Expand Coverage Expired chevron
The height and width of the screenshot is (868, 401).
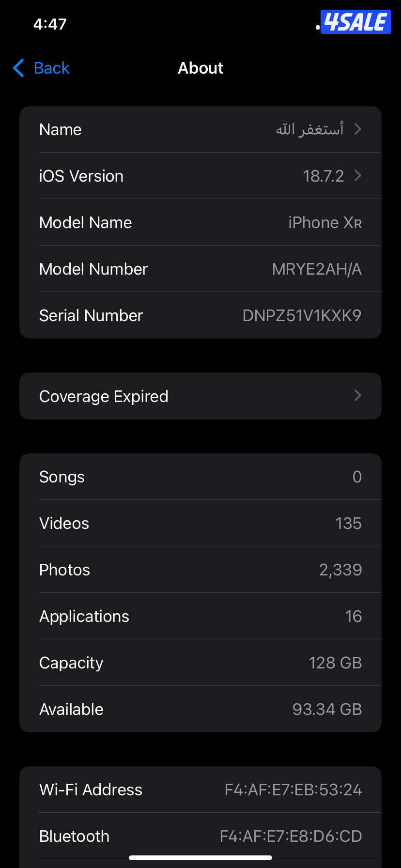[x=358, y=395]
